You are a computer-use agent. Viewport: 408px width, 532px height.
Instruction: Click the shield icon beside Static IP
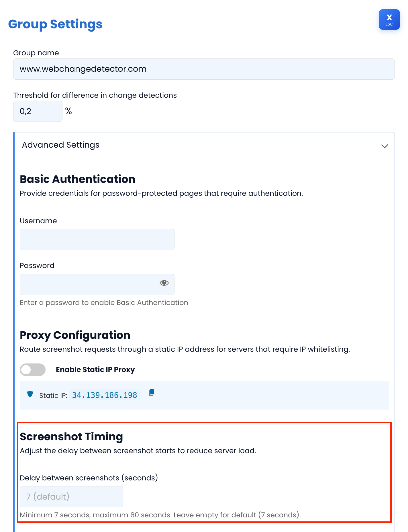click(30, 394)
